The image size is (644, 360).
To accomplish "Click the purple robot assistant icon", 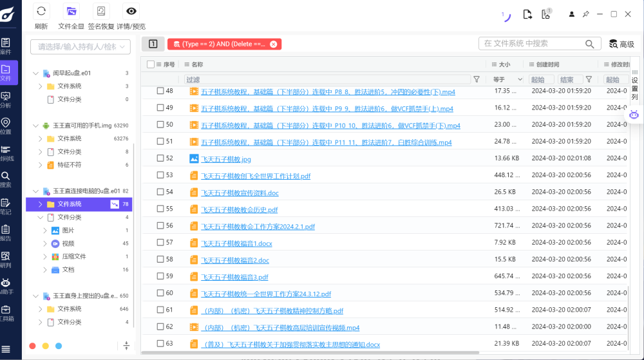I will [x=634, y=115].
